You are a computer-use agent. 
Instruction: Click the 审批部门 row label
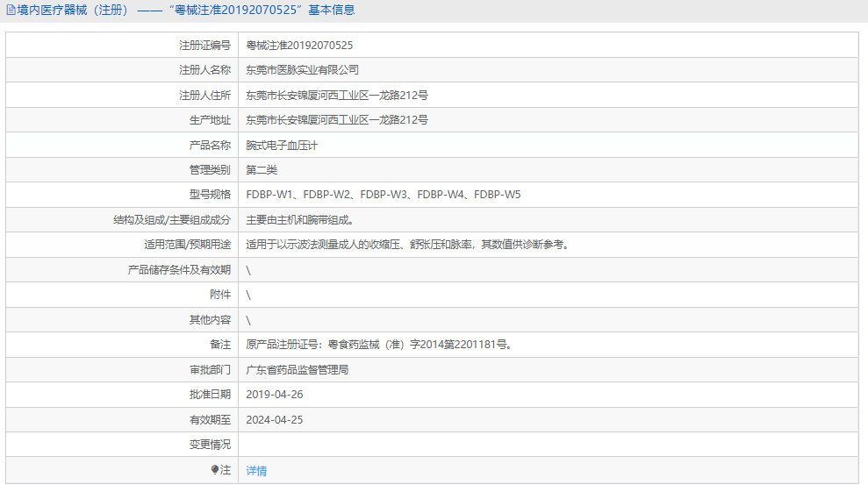[x=210, y=370]
